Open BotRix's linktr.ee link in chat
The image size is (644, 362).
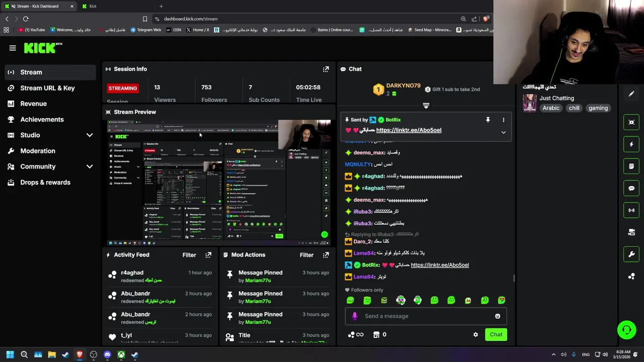click(x=440, y=265)
